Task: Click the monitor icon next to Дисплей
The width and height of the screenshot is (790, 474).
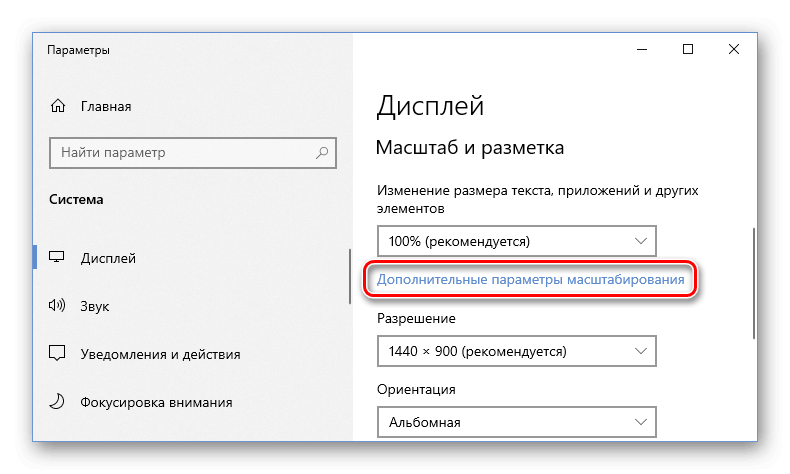Action: [x=56, y=257]
